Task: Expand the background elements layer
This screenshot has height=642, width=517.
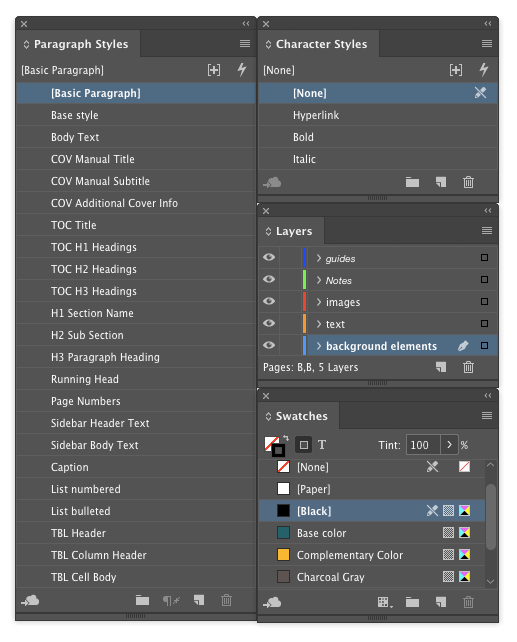Action: pyautogui.click(x=319, y=346)
